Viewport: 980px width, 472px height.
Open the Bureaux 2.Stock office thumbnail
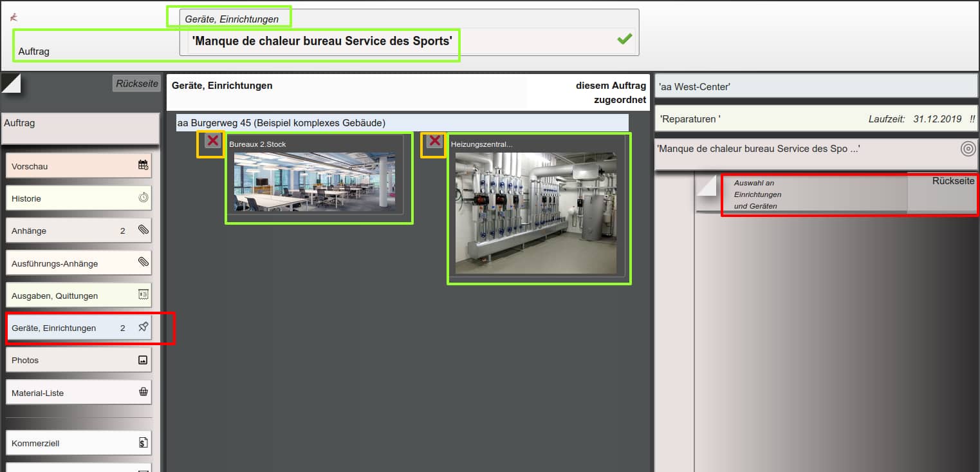[315, 182]
